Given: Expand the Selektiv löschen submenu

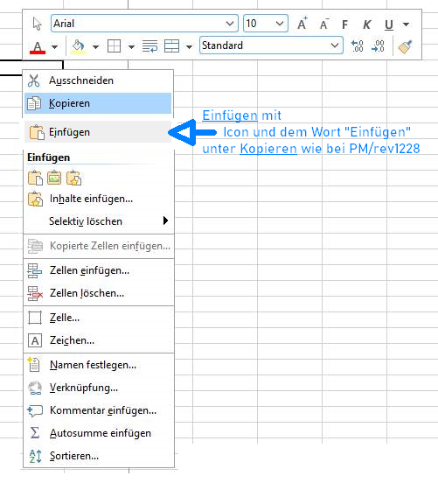Looking at the screenshot, I should 99,221.
